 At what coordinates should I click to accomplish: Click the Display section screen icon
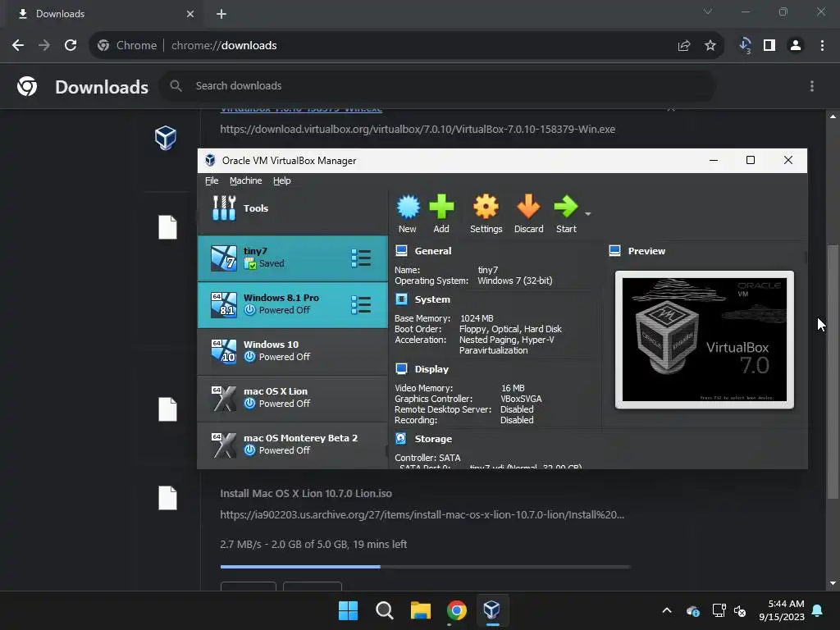401,368
